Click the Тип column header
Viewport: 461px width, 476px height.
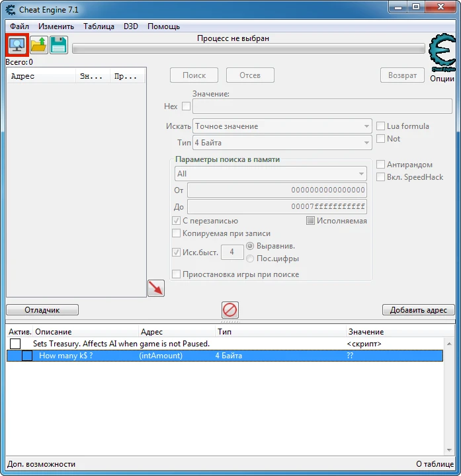(280, 332)
